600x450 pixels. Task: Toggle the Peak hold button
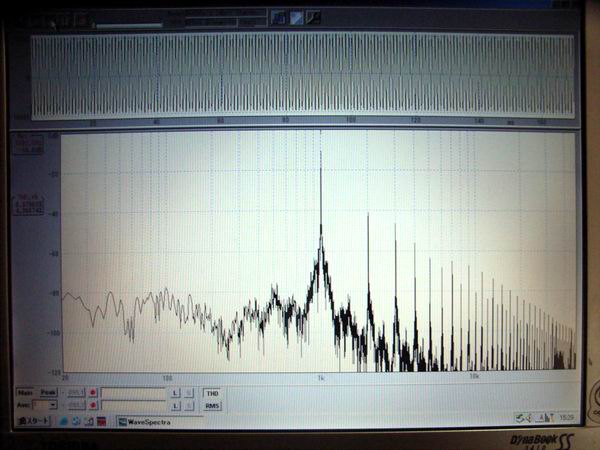pyautogui.click(x=47, y=394)
